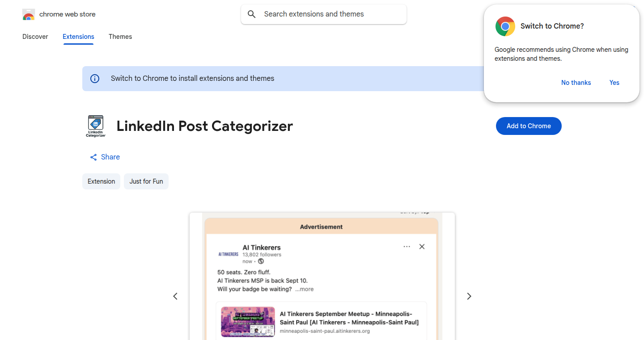Click the search magnifier icon
Screen dimensions: 644x340
click(252, 14)
